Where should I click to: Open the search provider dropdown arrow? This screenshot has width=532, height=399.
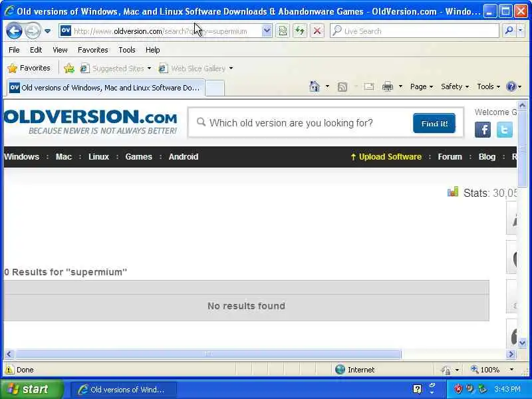tap(520, 31)
